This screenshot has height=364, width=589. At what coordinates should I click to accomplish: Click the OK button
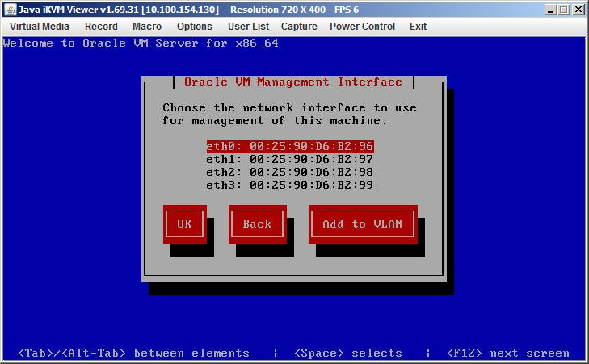[185, 224]
